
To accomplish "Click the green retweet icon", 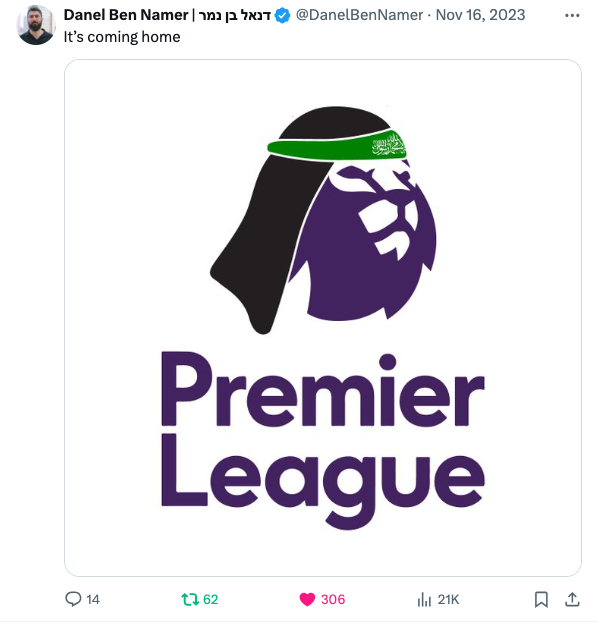I will (x=190, y=599).
